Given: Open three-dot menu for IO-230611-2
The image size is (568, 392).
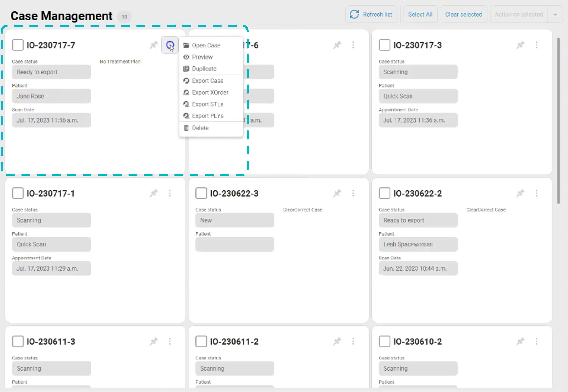Looking at the screenshot, I should [x=353, y=341].
